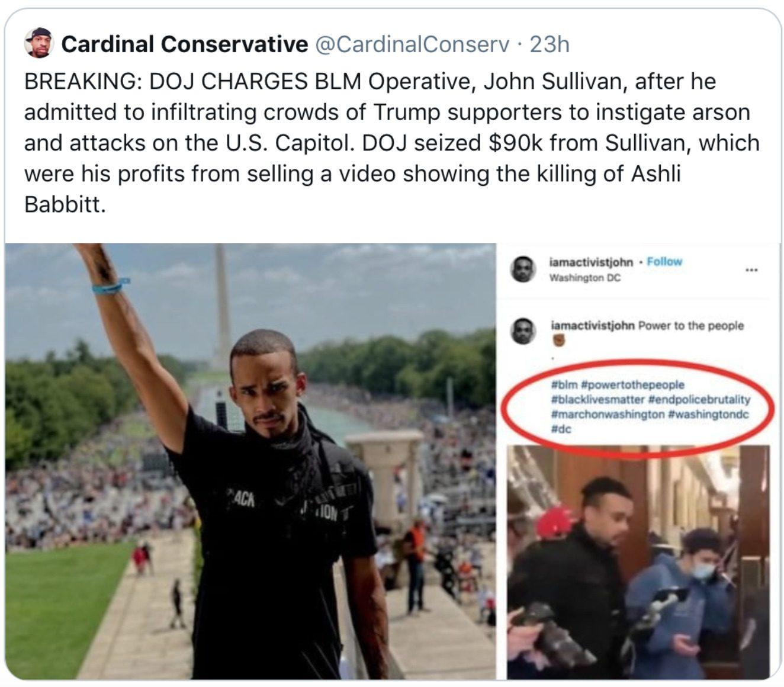Viewport: 784px width, 687px height.
Task: Open the Lincoln Memorial raised-fist photo
Action: coord(250,461)
